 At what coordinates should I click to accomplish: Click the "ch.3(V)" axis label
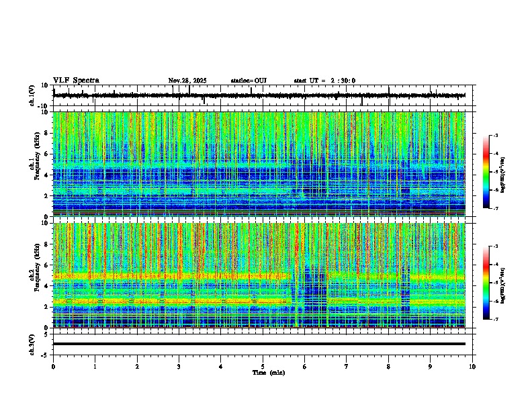(x=32, y=345)
